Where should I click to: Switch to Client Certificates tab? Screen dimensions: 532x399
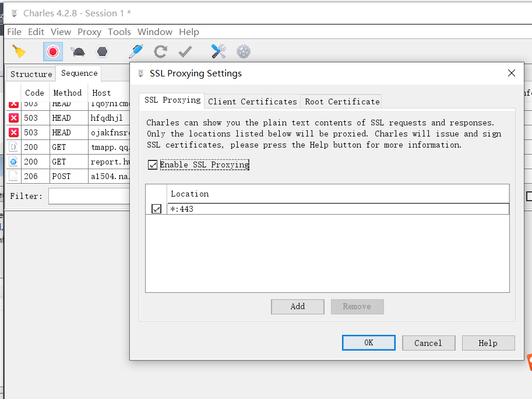tap(252, 101)
